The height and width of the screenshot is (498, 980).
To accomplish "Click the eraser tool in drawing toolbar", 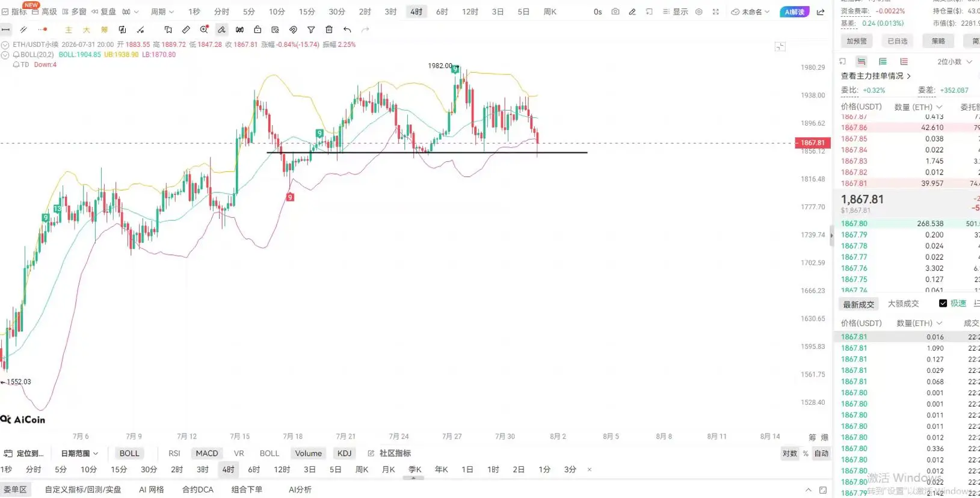I will click(222, 29).
